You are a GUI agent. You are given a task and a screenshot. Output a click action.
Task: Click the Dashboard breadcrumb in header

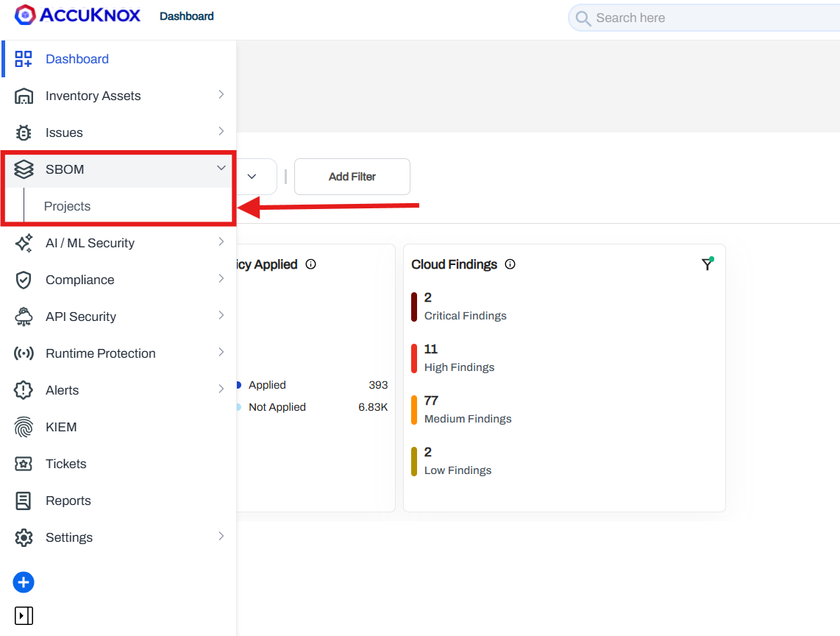tap(186, 17)
